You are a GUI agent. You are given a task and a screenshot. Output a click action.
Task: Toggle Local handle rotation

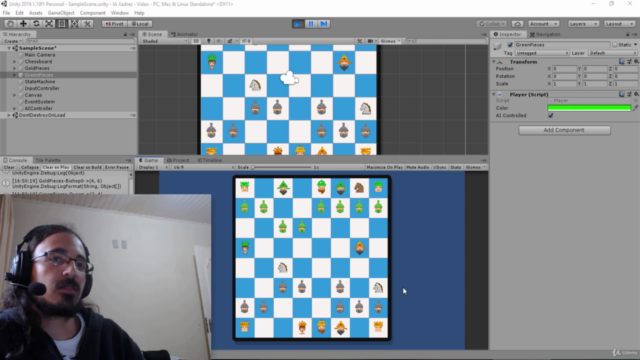click(x=140, y=24)
